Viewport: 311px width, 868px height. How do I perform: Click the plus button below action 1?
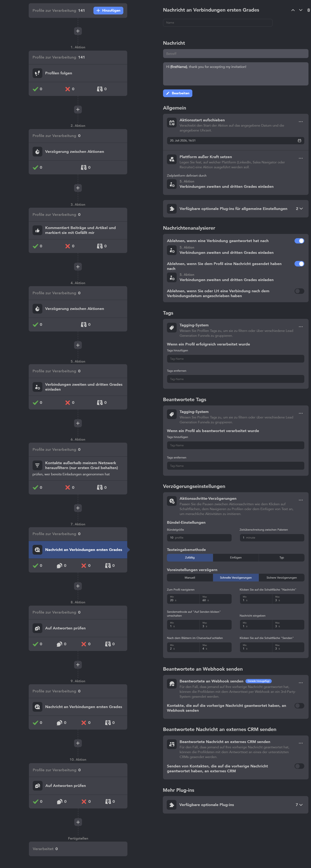(78, 110)
